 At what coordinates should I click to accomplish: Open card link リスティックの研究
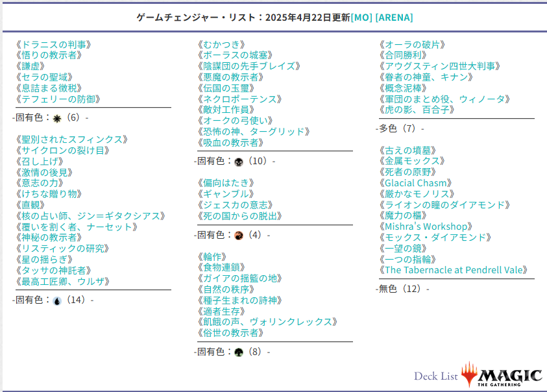pyautogui.click(x=63, y=249)
